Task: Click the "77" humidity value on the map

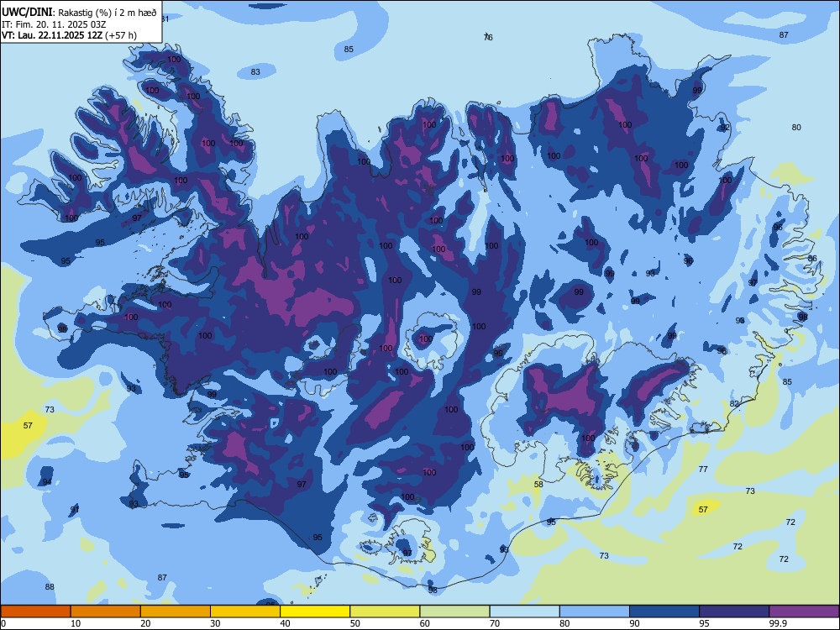Action: pos(703,469)
